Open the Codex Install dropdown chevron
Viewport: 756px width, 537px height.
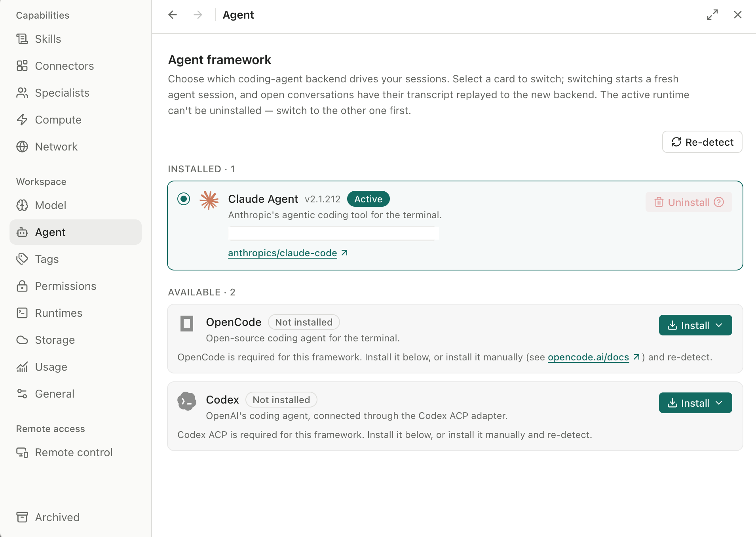[x=720, y=403]
